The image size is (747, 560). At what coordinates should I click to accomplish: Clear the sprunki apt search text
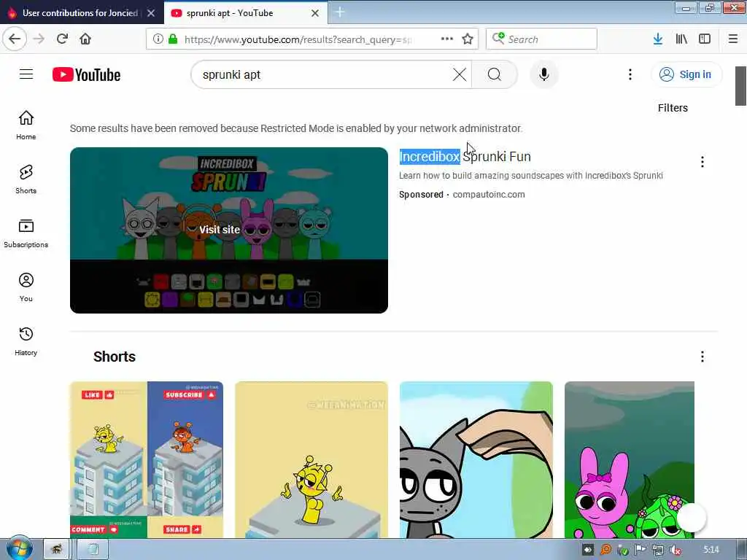coord(460,74)
